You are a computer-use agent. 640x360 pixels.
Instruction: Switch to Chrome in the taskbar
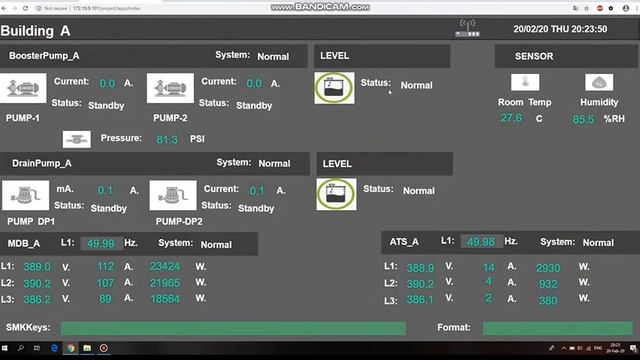[71, 348]
